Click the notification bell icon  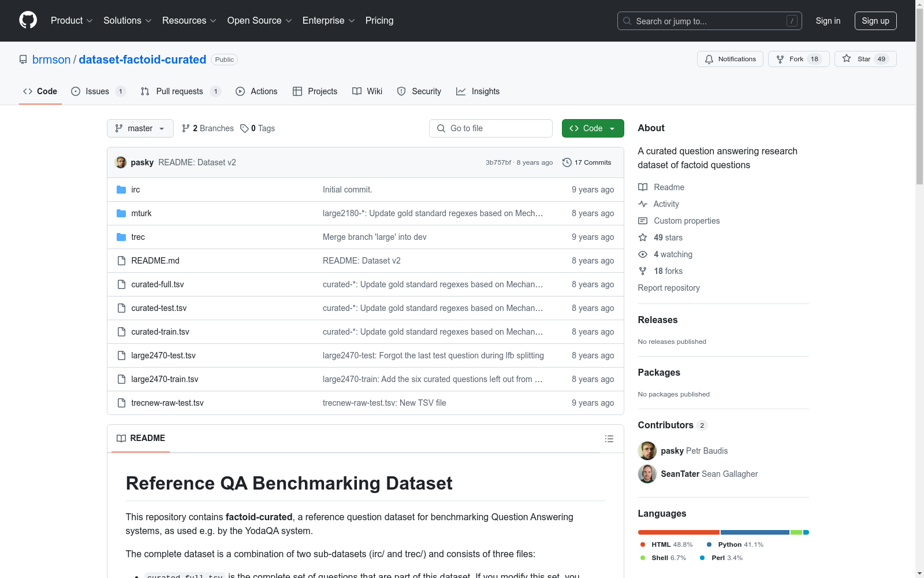click(709, 59)
